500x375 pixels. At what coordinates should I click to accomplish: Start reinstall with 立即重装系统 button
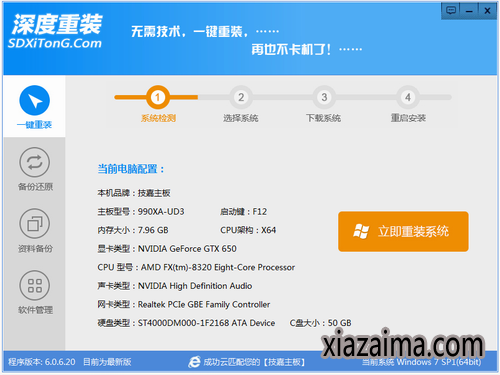(x=403, y=231)
